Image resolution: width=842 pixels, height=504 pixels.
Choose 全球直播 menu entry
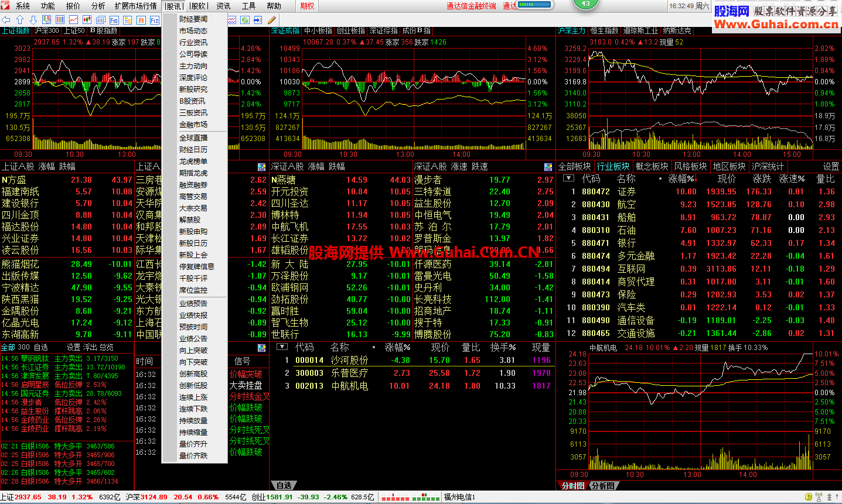193,138
